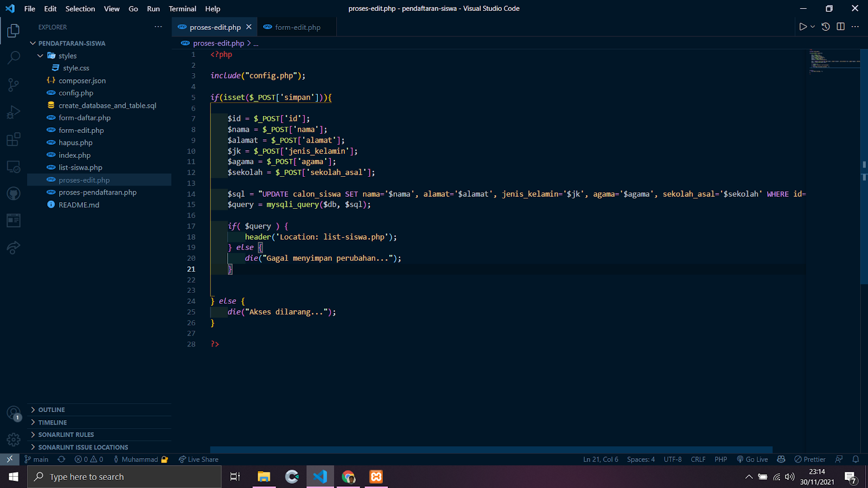Expand SONARLINT ISSUE LOCATIONS panel

tap(99, 447)
